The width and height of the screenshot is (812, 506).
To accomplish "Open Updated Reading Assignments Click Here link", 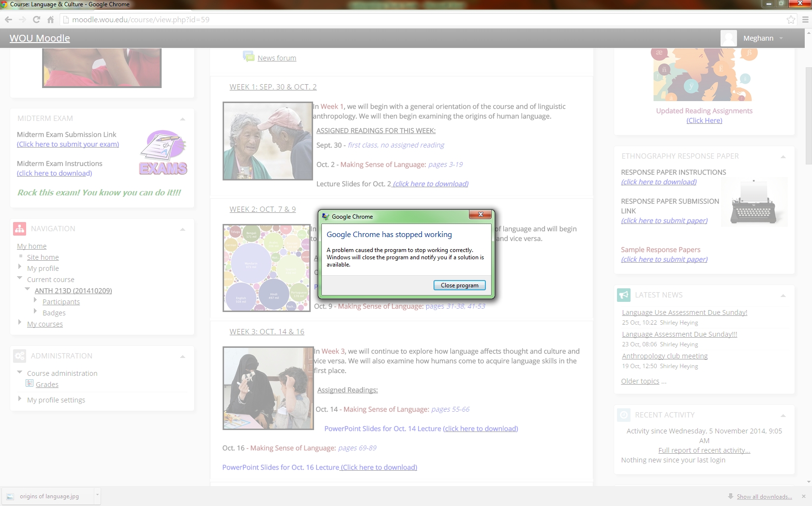I will point(704,120).
